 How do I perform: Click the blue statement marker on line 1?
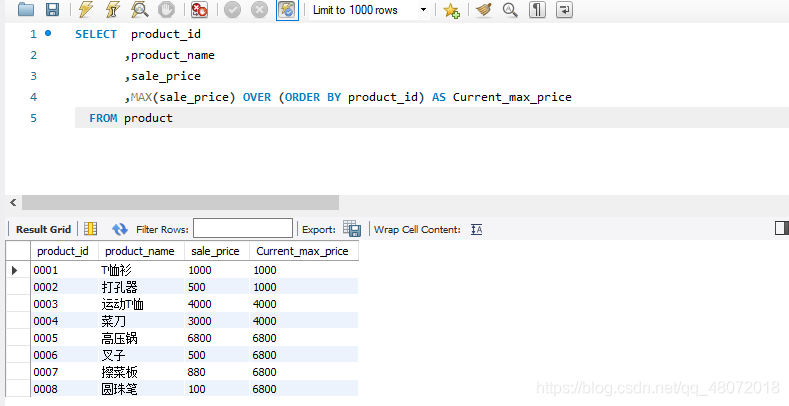tap(48, 33)
